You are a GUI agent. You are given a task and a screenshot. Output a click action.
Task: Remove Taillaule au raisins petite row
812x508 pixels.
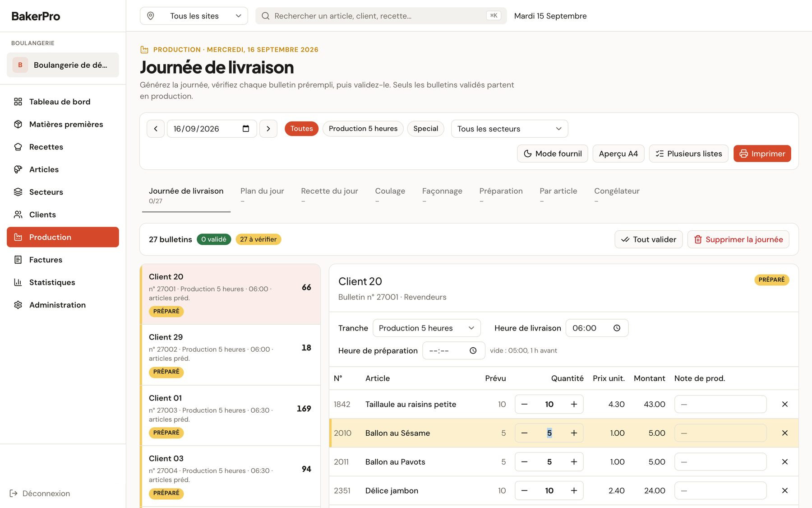coord(784,404)
